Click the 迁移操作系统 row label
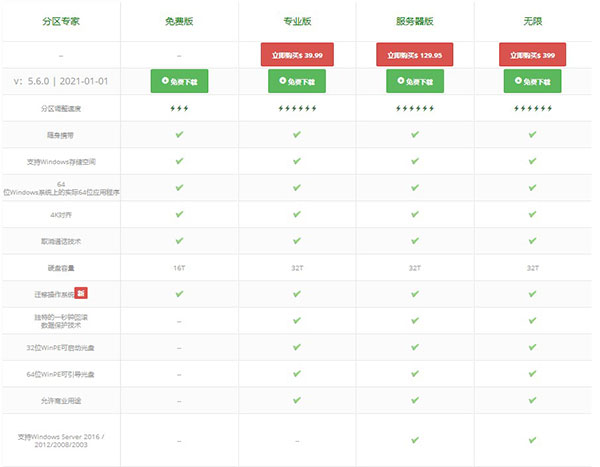600x467 pixels. (54, 294)
